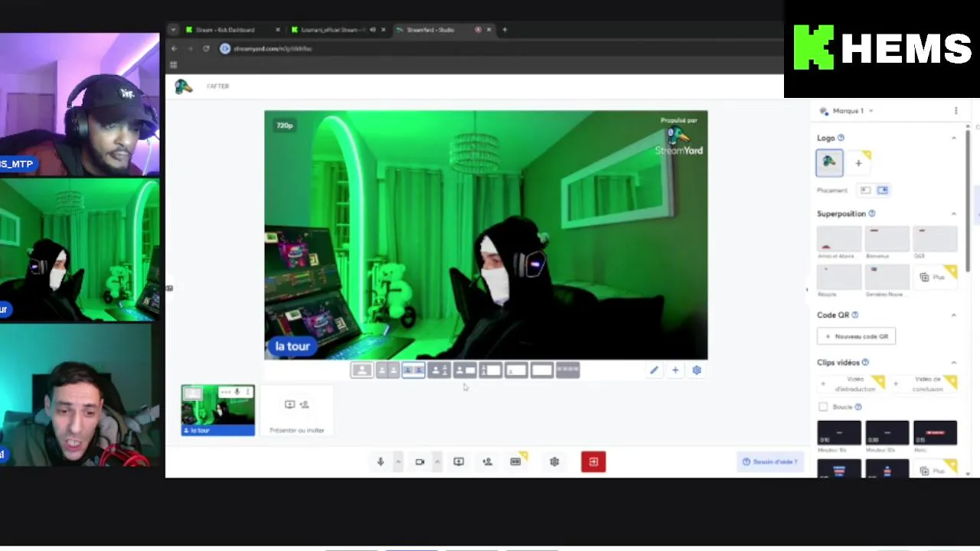Screen dimensions: 980x551
Task: Mute the microphone in the bottom toolbar
Action: pyautogui.click(x=380, y=462)
